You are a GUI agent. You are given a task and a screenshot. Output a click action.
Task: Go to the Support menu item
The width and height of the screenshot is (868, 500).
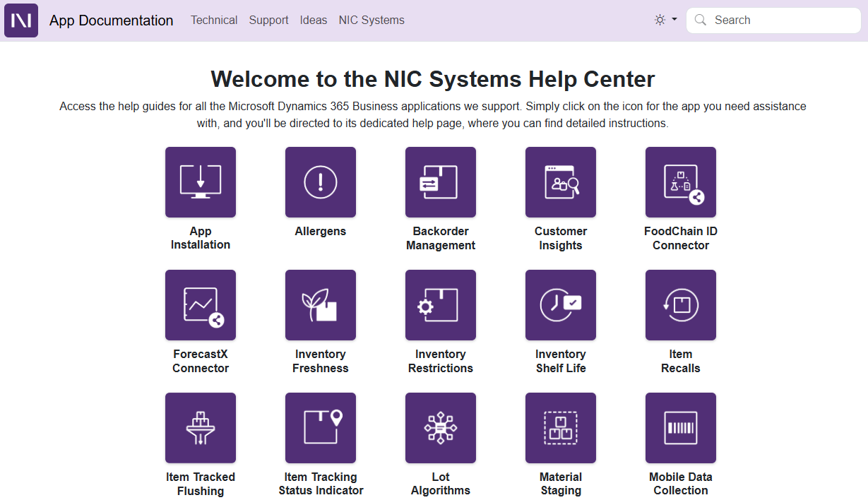[268, 20]
